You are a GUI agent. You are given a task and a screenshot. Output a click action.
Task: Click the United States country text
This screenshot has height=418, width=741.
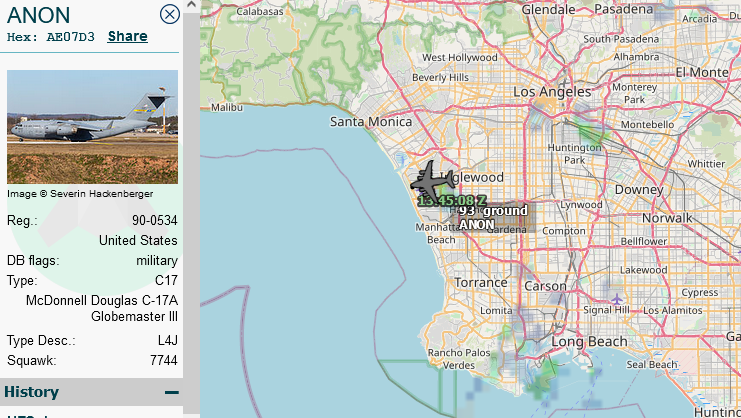click(138, 240)
